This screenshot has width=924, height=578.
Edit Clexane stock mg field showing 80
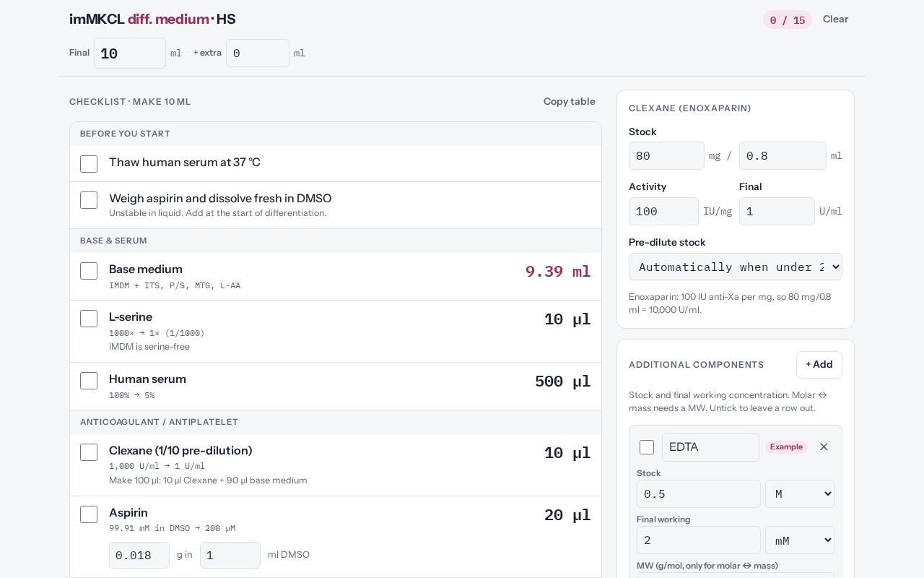pos(666,156)
